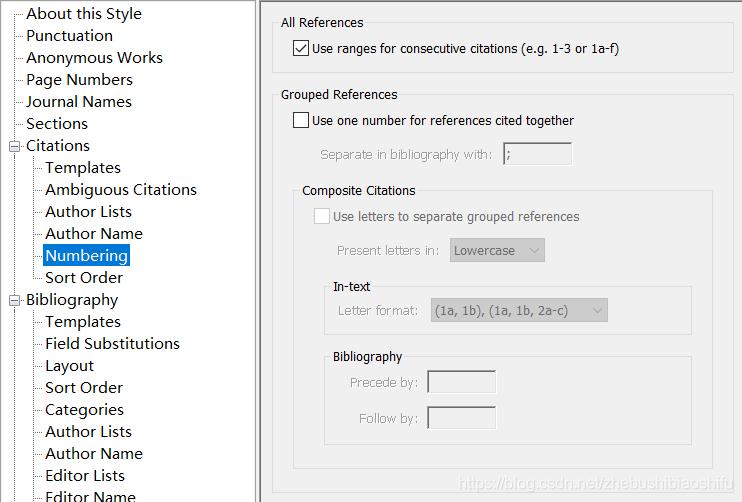
Task: Open the Present letters in dropdown
Action: click(497, 250)
